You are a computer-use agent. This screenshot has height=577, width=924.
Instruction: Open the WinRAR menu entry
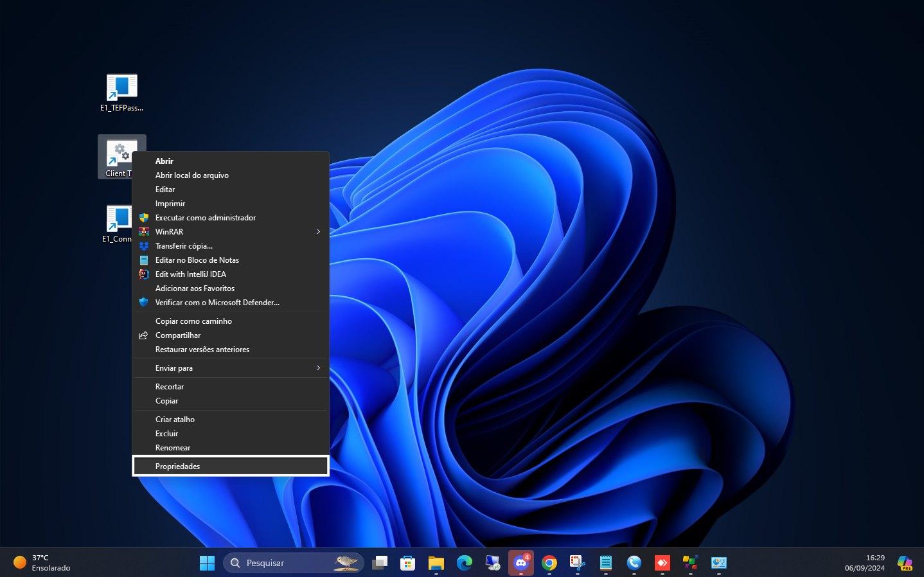pyautogui.click(x=231, y=232)
